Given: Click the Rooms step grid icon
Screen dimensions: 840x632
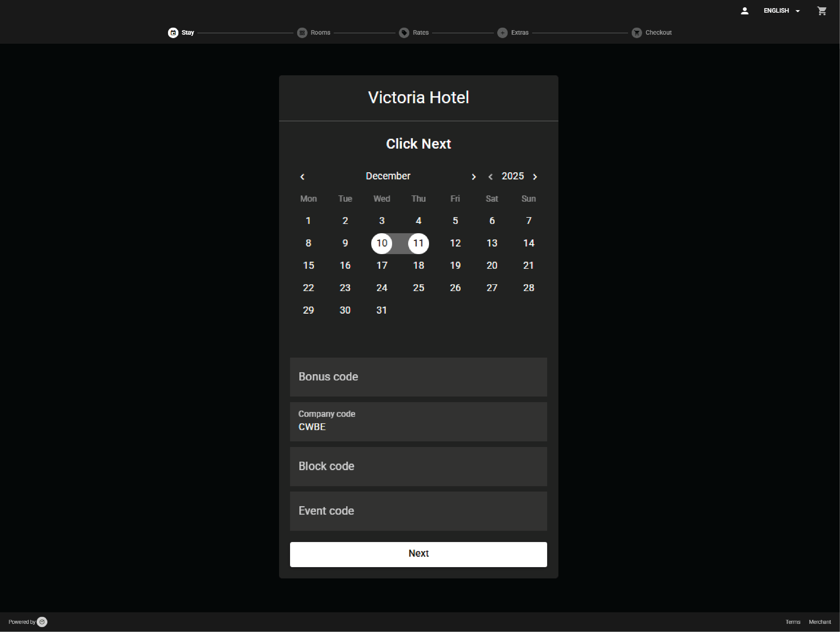Looking at the screenshot, I should pos(302,33).
